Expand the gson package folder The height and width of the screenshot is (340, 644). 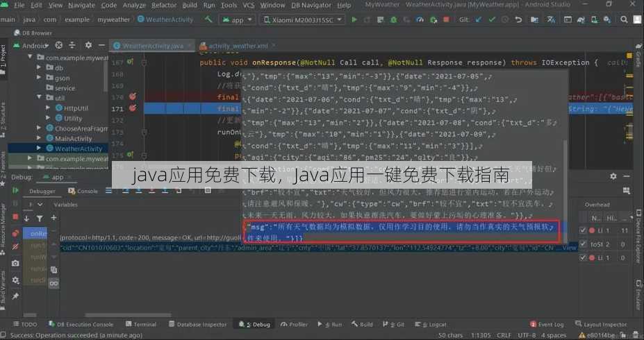(39, 78)
